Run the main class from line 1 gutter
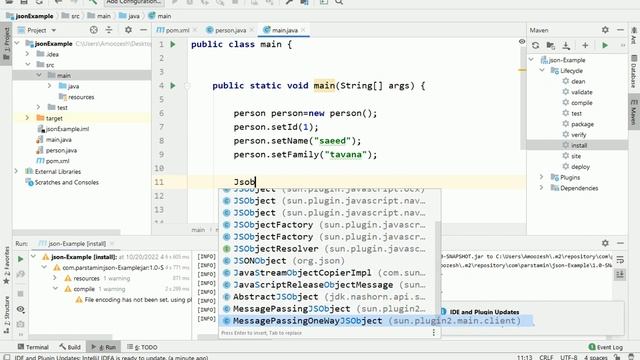This screenshot has height=360, width=640. (173, 44)
